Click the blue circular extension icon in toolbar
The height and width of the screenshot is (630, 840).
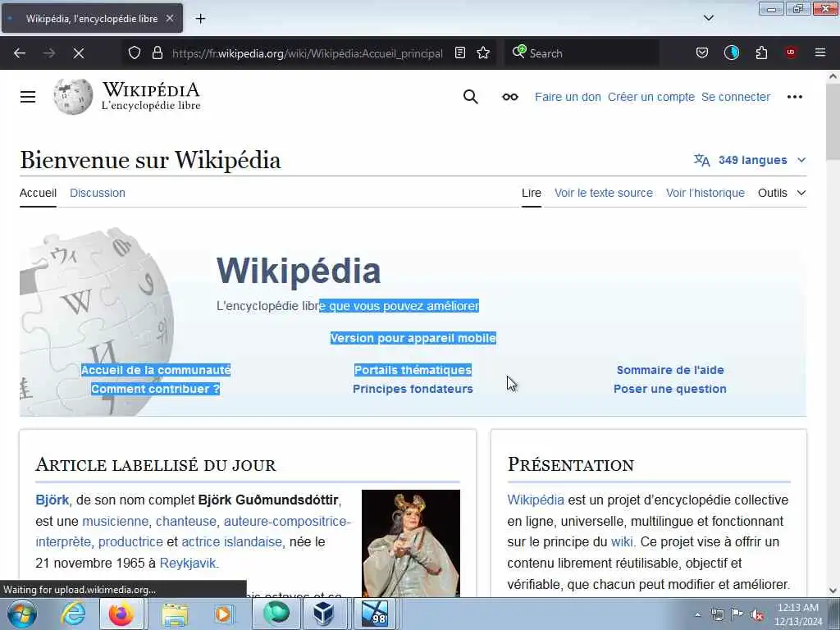[731, 52]
